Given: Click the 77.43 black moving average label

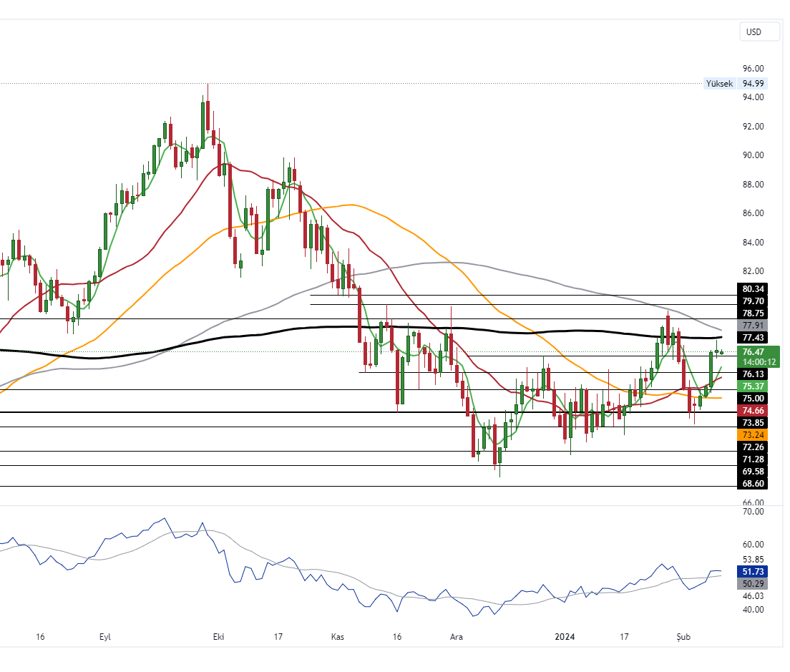Looking at the screenshot, I should tap(754, 338).
